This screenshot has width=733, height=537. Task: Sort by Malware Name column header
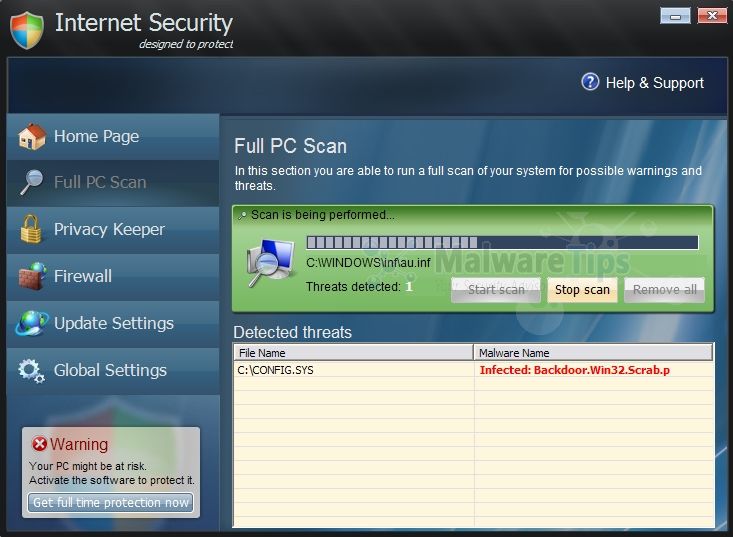click(x=593, y=353)
